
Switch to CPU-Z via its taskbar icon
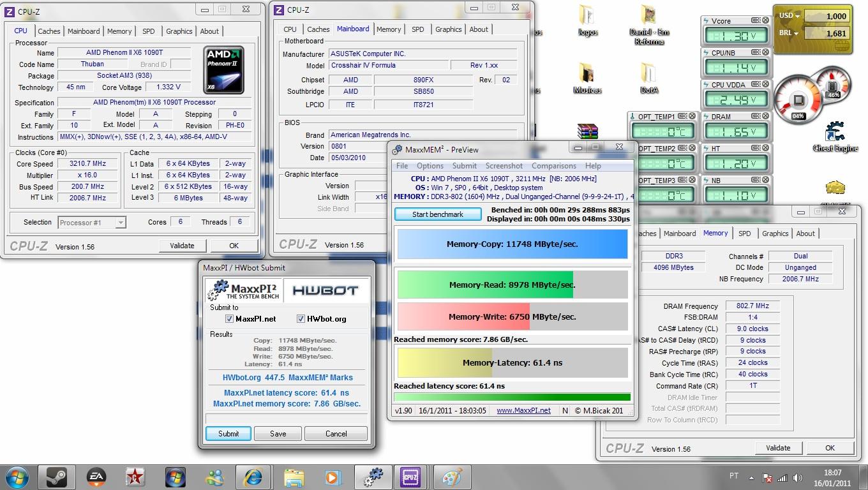pos(410,477)
